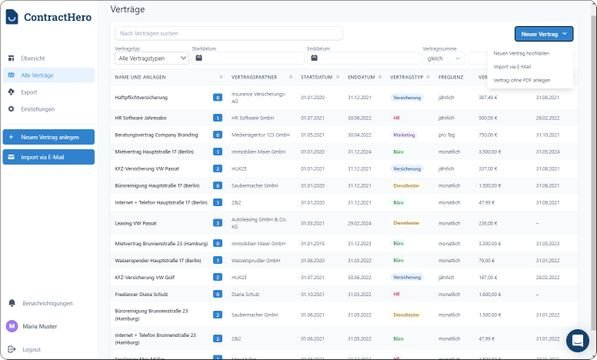Select Neuen Vertrag hochladen menu entry

point(521,53)
